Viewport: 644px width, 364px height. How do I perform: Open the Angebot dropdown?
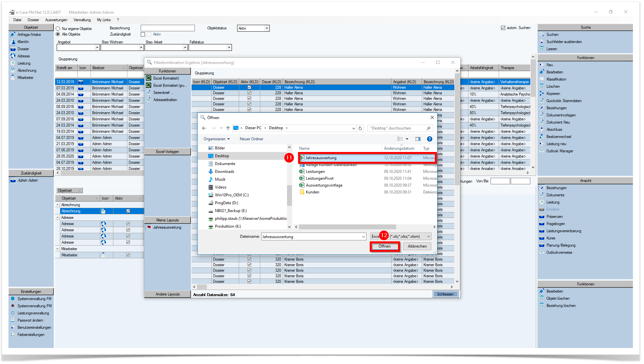coord(97,48)
